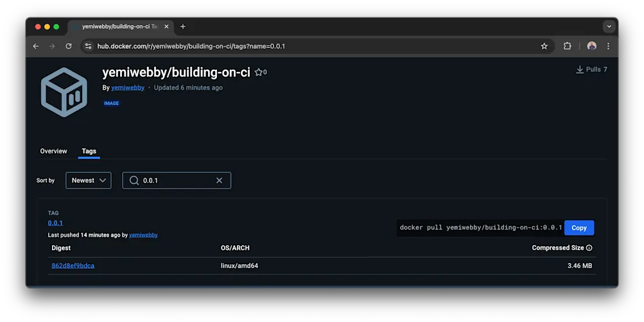Screen dimensions: 644x322
Task: Click the yemiwebby/building-on-ci title heading
Action: click(176, 72)
